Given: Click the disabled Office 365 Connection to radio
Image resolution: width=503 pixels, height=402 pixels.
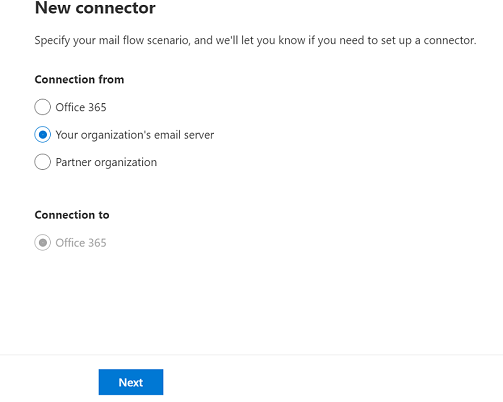Looking at the screenshot, I should pos(42,243).
